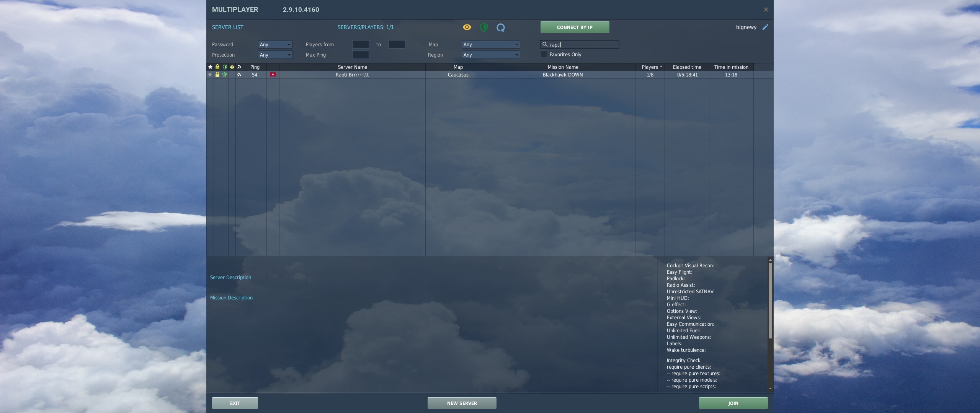Click Integrity Check heading
The height and width of the screenshot is (413, 980).
pyautogui.click(x=683, y=360)
